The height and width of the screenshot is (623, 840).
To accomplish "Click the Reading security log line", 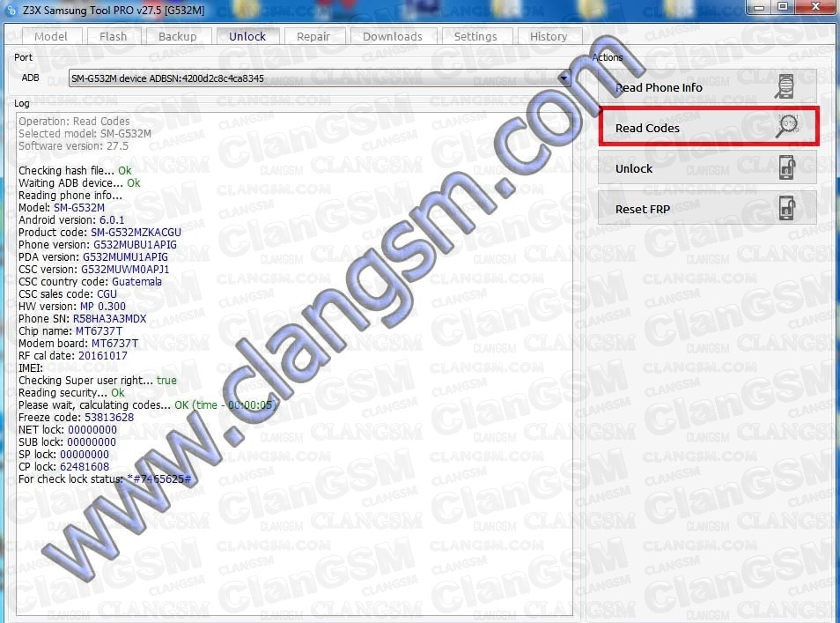I will [x=71, y=392].
